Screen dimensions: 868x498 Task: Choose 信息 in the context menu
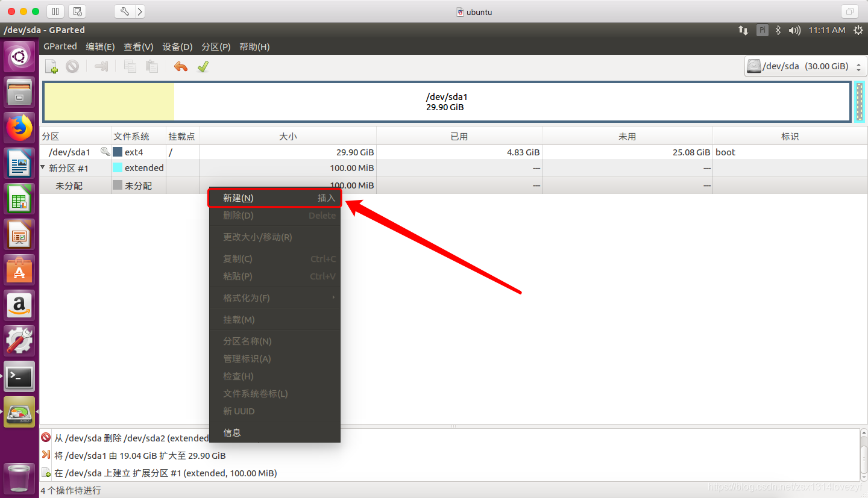pos(275,432)
